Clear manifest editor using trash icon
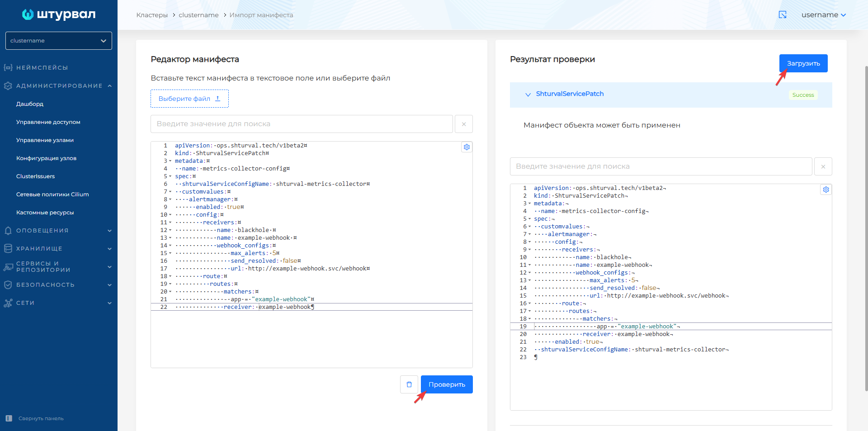The height and width of the screenshot is (431, 868). (x=409, y=384)
